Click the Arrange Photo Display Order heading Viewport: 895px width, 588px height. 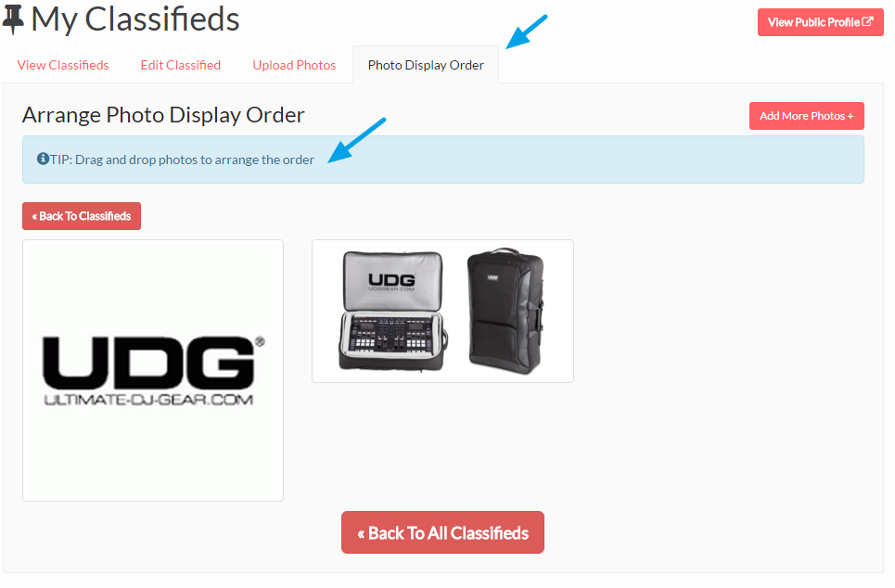click(163, 115)
